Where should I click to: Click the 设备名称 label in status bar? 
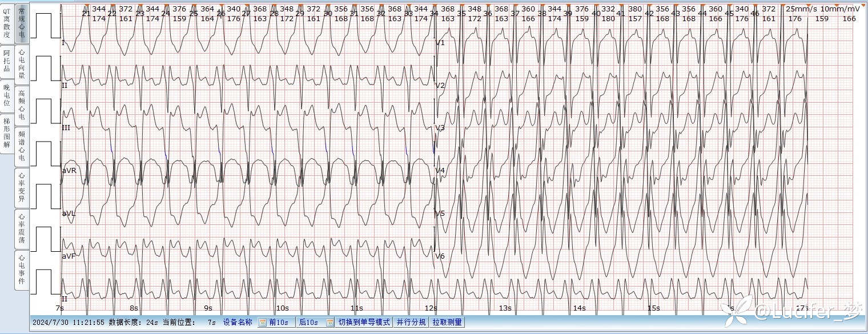point(237,323)
